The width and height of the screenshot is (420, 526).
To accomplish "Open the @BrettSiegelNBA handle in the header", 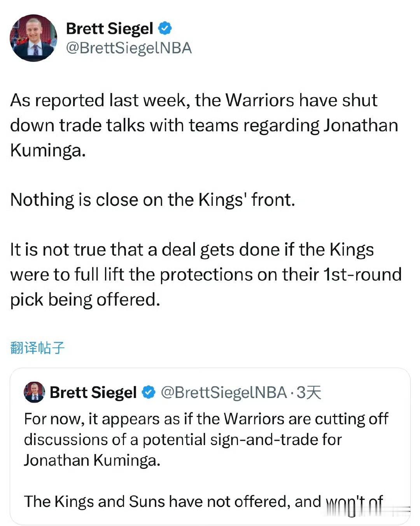I will pyautogui.click(x=129, y=48).
